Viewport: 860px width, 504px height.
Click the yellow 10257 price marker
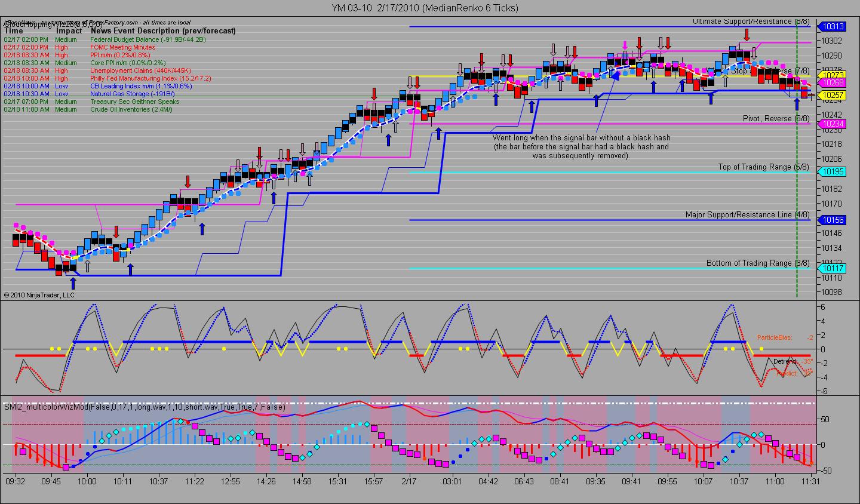point(832,95)
